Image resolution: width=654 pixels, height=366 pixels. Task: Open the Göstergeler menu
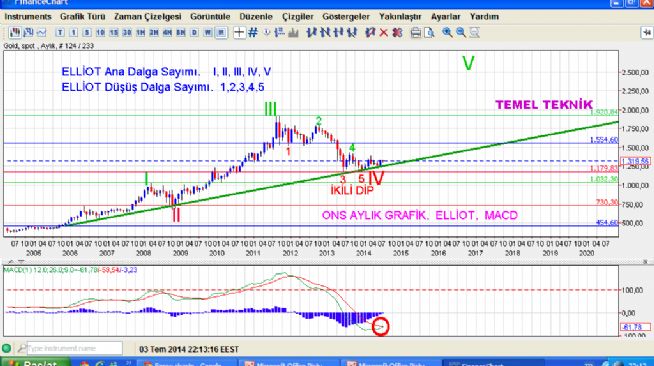346,17
